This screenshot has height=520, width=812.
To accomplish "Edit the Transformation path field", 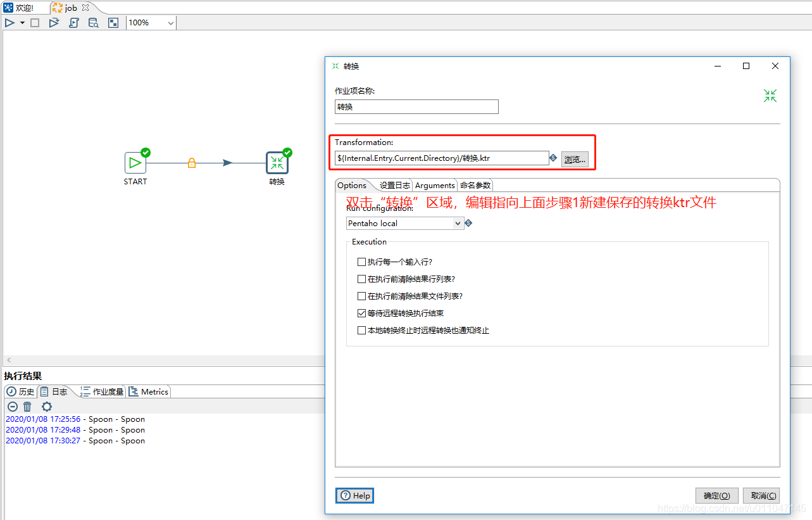I will coord(442,158).
